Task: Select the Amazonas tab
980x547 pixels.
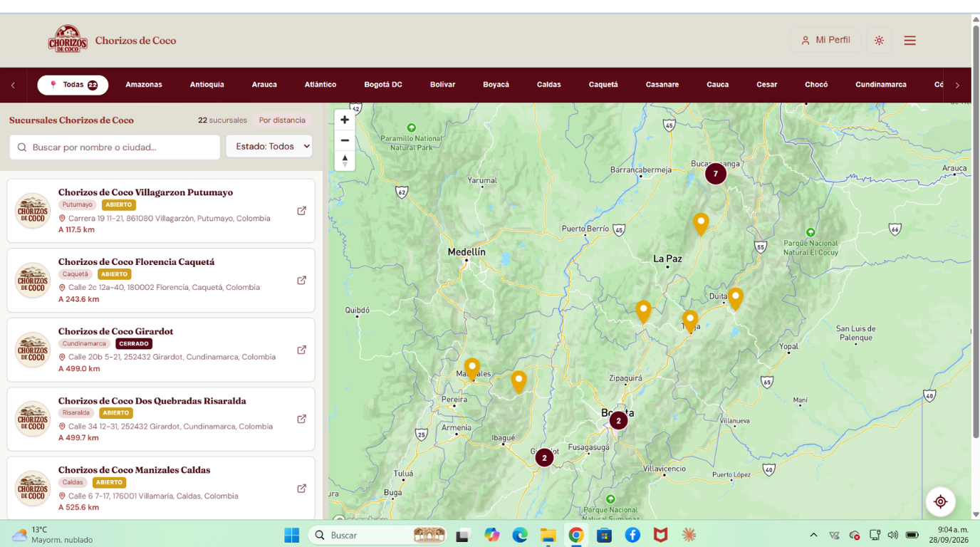Action: click(144, 85)
